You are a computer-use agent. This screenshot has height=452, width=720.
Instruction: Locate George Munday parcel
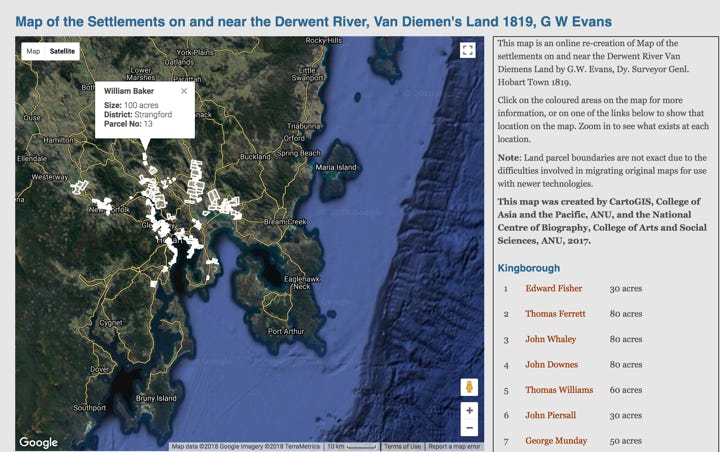[556, 440]
